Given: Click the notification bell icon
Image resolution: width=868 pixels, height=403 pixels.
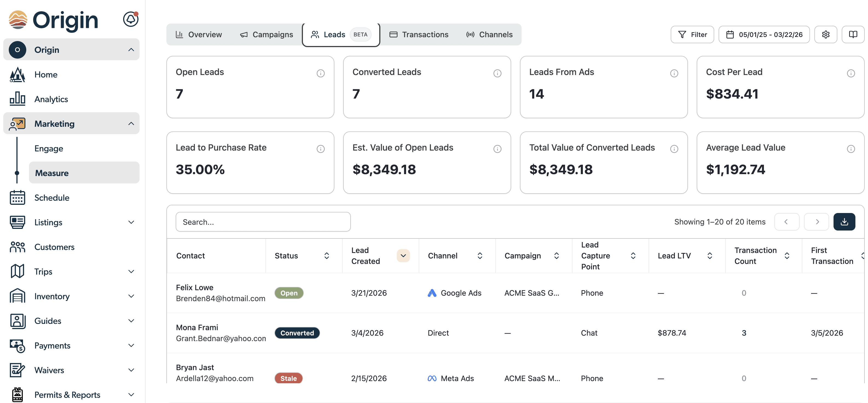Looking at the screenshot, I should point(131,19).
